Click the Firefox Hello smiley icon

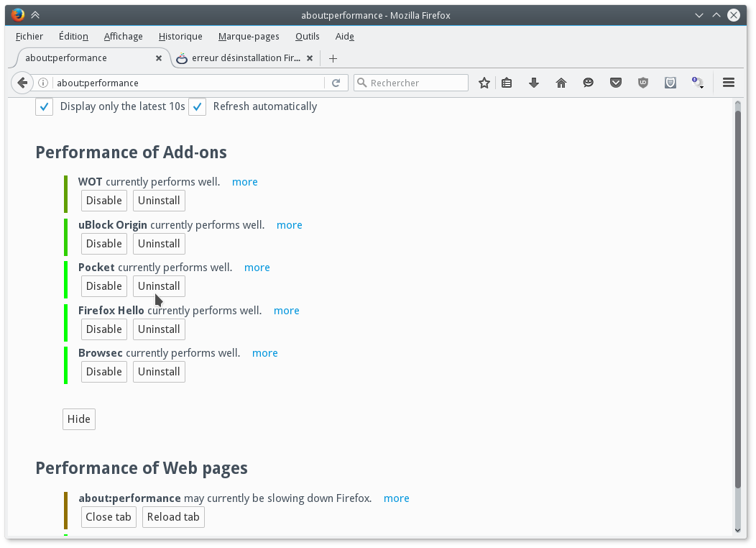point(589,83)
